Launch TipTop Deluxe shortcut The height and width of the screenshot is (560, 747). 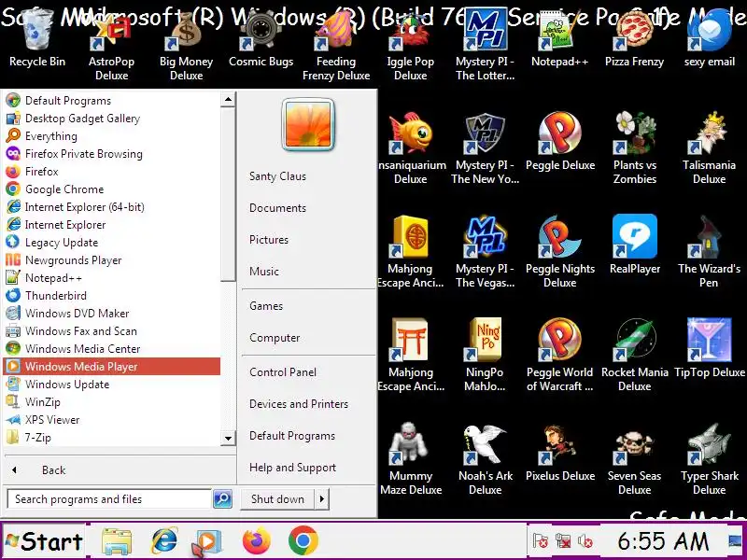(x=710, y=348)
